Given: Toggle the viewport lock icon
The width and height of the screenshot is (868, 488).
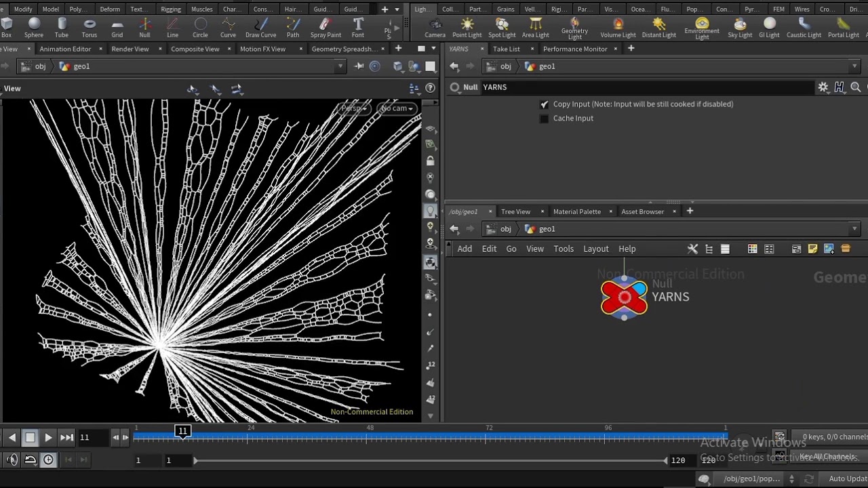Looking at the screenshot, I should tap(430, 161).
